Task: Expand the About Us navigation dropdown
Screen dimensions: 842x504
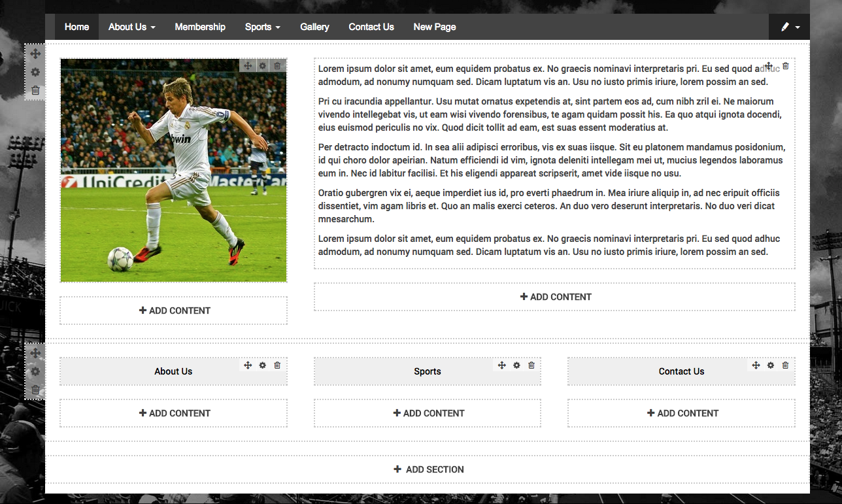Action: 131,27
